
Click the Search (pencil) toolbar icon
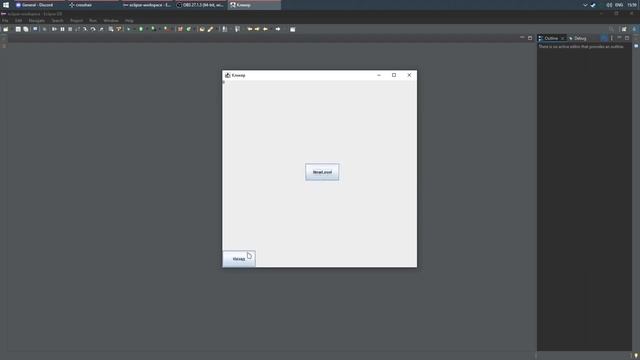click(x=210, y=29)
